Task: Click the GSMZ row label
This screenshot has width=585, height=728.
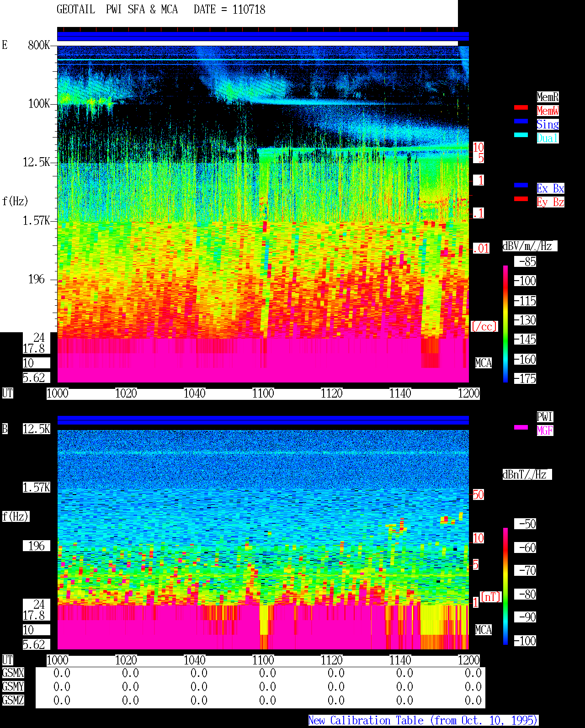Action: [13, 700]
